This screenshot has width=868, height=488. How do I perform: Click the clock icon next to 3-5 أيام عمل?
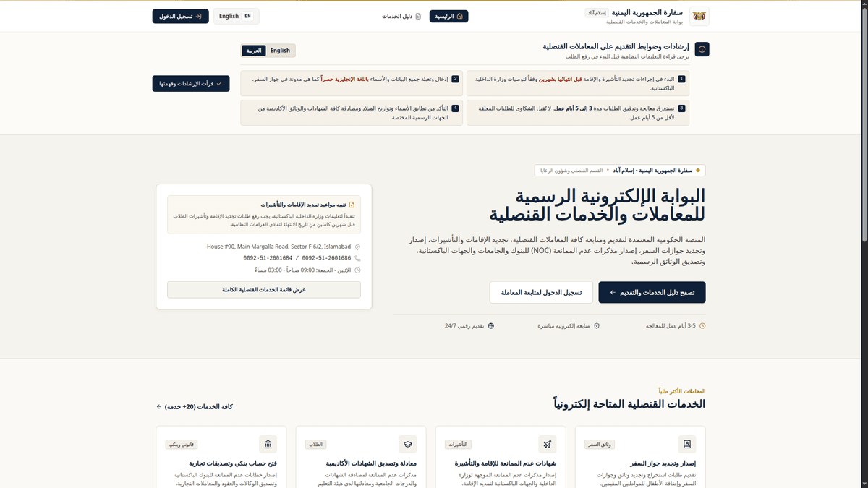pos(702,326)
